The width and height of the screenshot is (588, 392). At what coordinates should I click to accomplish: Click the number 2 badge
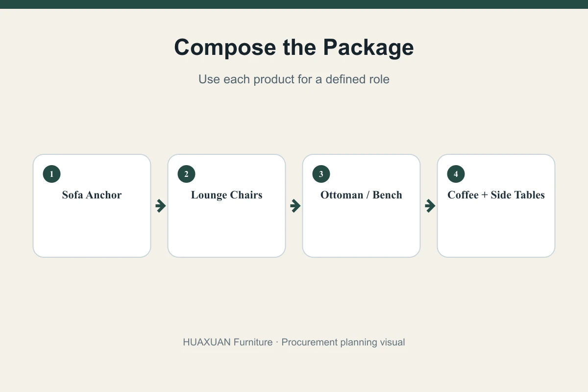[x=186, y=174]
